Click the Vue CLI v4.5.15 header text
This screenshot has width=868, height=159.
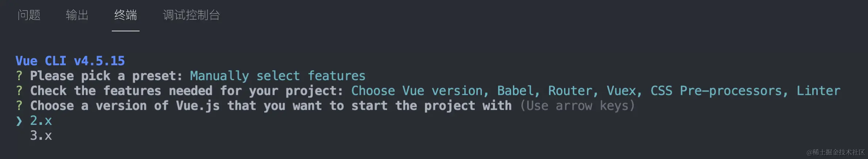click(70, 61)
